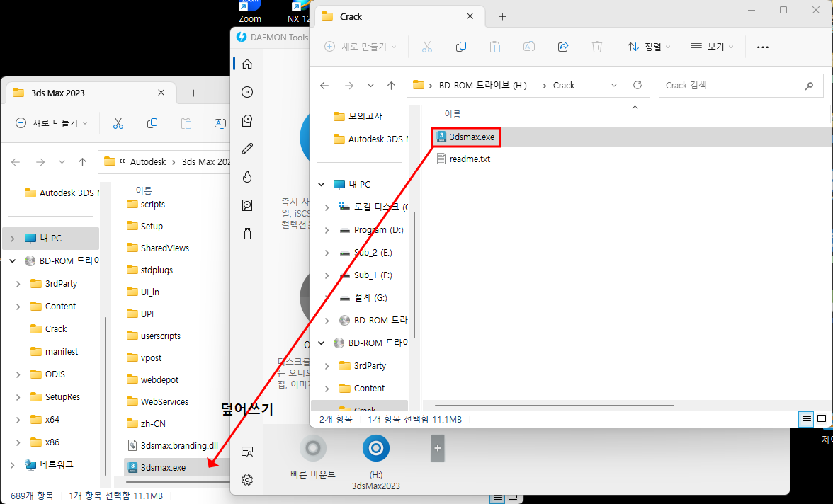Switch Crack window to large thumbnails view
This screenshot has width=833, height=504.
click(x=822, y=420)
